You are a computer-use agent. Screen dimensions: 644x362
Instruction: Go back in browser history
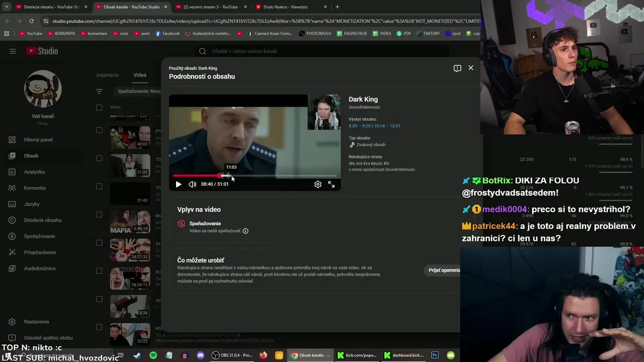[7, 21]
